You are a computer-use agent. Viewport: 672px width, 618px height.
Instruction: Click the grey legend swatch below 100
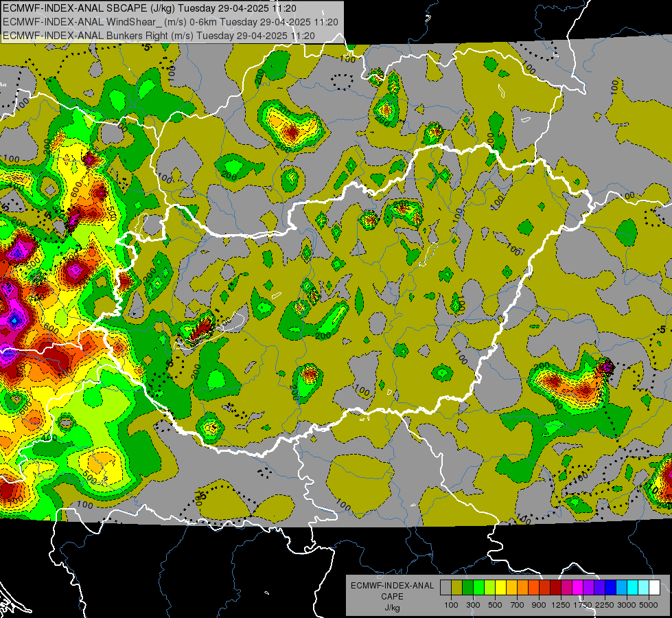point(445,588)
